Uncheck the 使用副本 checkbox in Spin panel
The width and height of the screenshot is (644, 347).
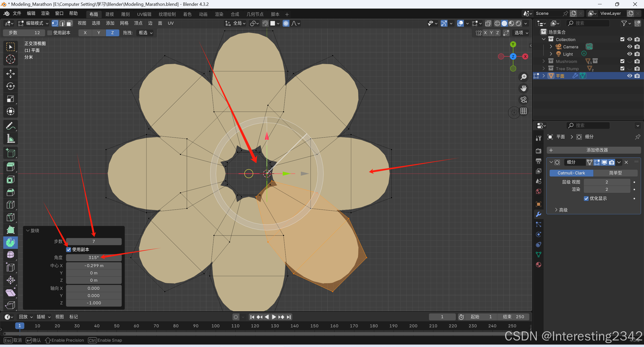click(68, 250)
